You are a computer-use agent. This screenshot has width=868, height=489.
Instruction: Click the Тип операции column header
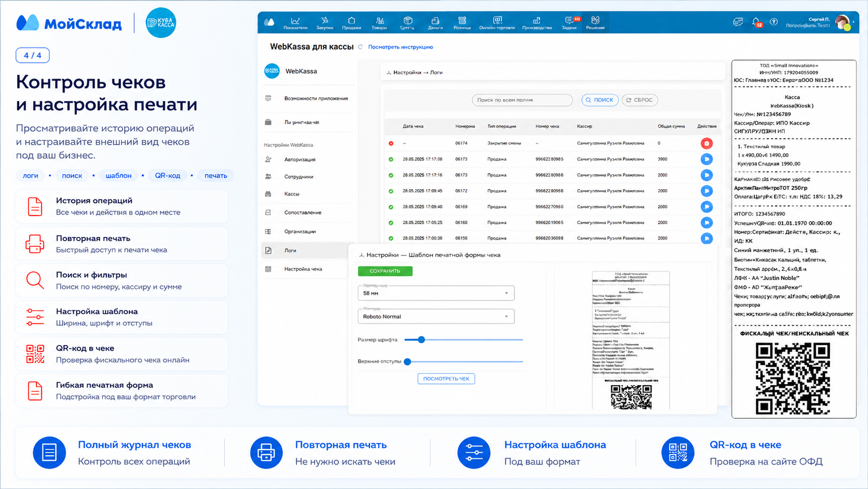pyautogui.click(x=502, y=126)
